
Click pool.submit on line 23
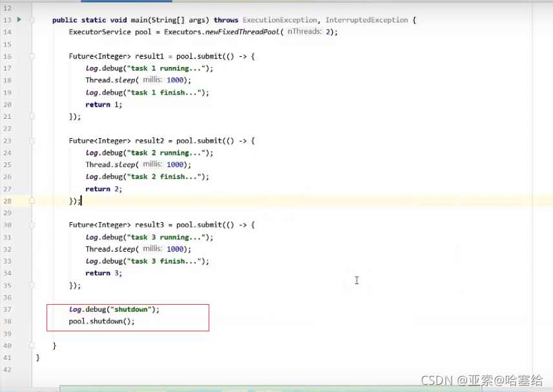point(199,141)
